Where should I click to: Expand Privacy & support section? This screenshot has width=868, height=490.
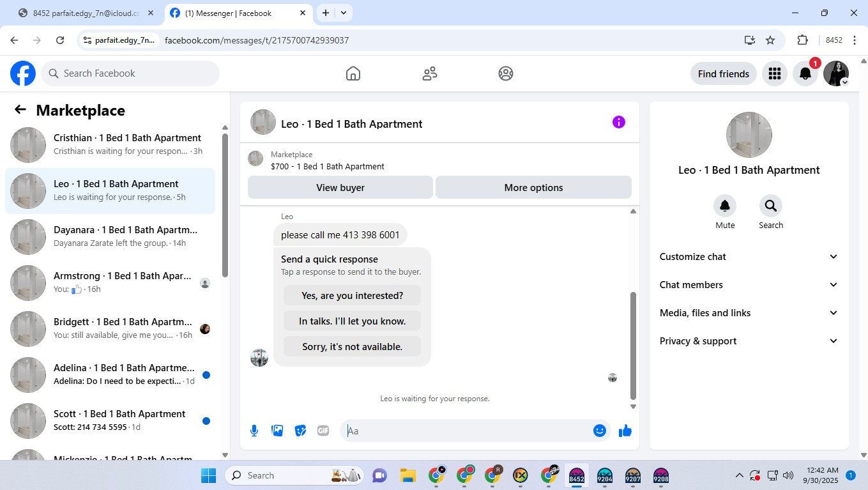pos(749,341)
